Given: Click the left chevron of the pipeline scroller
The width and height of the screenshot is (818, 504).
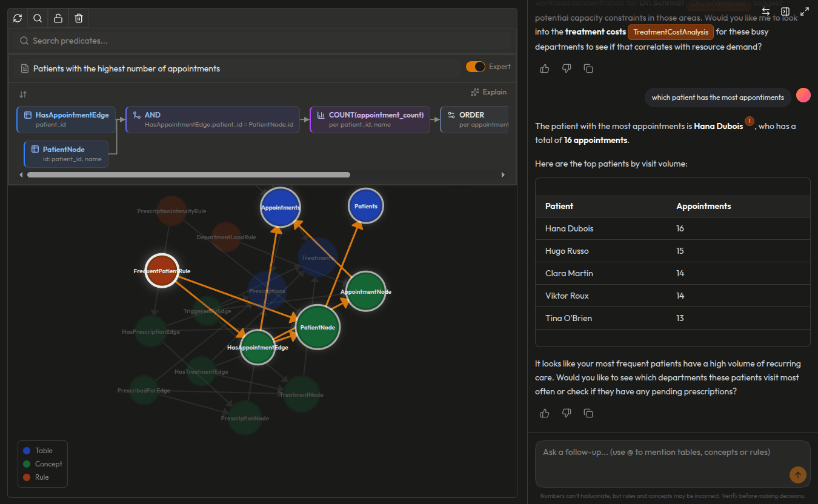Looking at the screenshot, I should pyautogui.click(x=21, y=174).
